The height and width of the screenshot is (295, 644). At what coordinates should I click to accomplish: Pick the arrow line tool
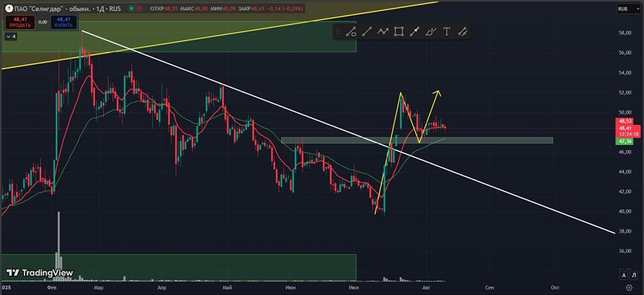point(415,32)
